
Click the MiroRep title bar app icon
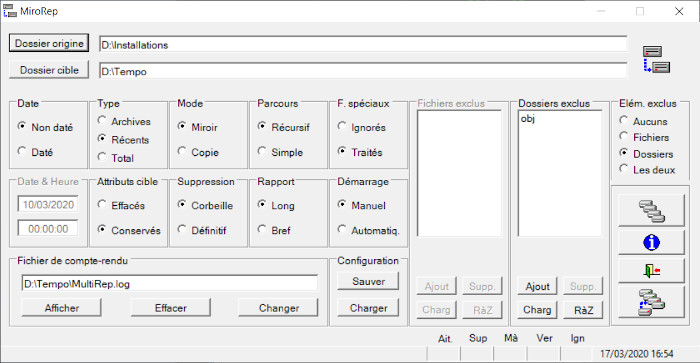9,11
